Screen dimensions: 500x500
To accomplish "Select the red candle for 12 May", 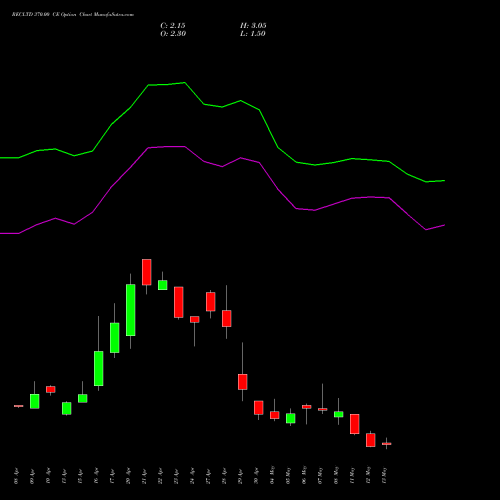I will (x=371, y=440).
